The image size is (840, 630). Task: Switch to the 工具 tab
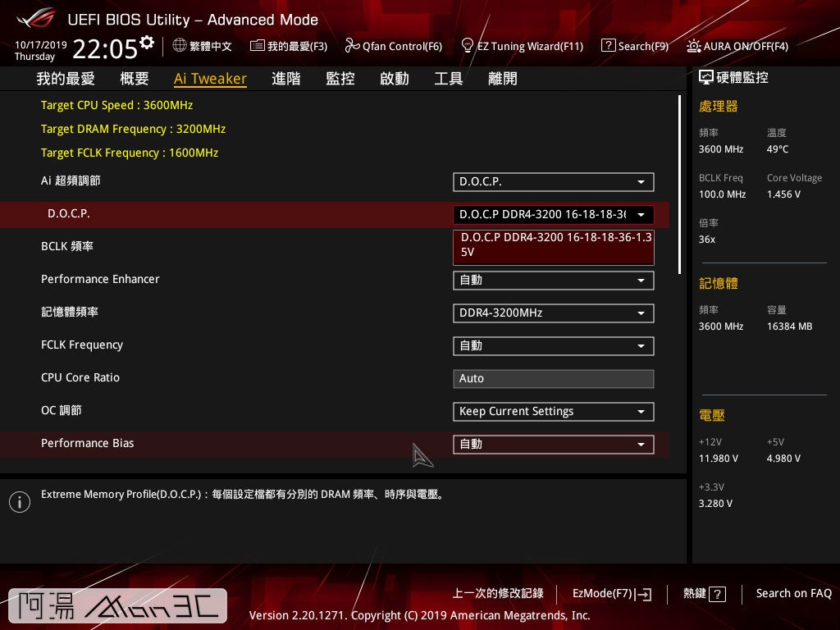(449, 79)
